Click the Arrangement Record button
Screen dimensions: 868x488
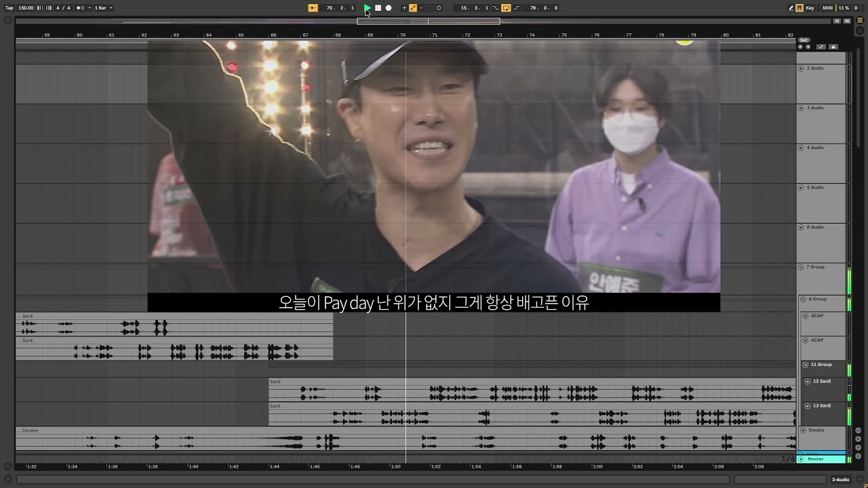click(x=389, y=8)
